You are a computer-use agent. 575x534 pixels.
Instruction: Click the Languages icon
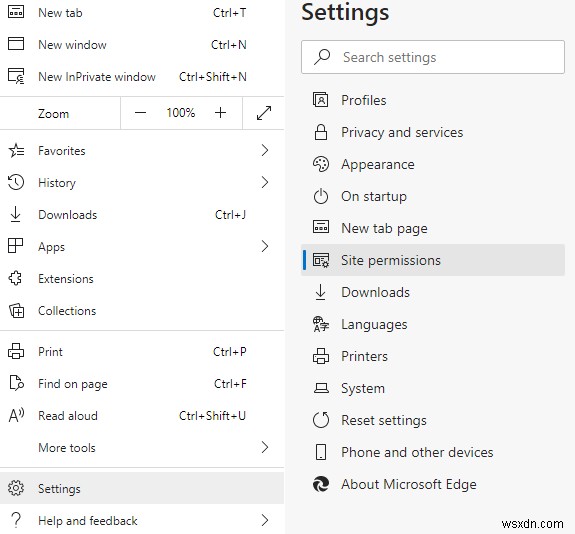[321, 324]
